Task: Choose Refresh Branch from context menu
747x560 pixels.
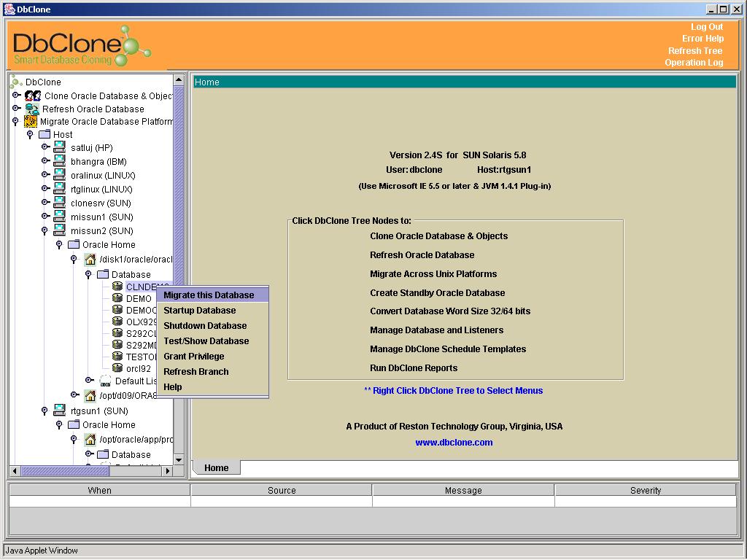Action: point(212,371)
